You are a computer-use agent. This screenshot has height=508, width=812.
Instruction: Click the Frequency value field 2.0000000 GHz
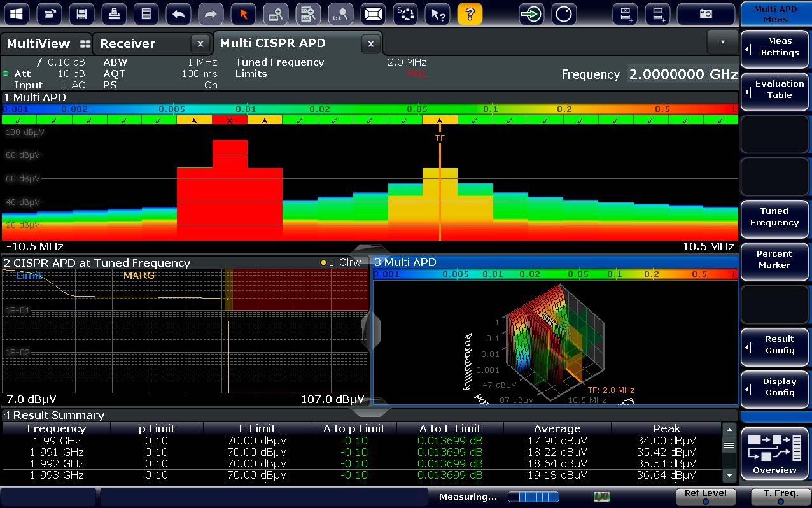[683, 74]
